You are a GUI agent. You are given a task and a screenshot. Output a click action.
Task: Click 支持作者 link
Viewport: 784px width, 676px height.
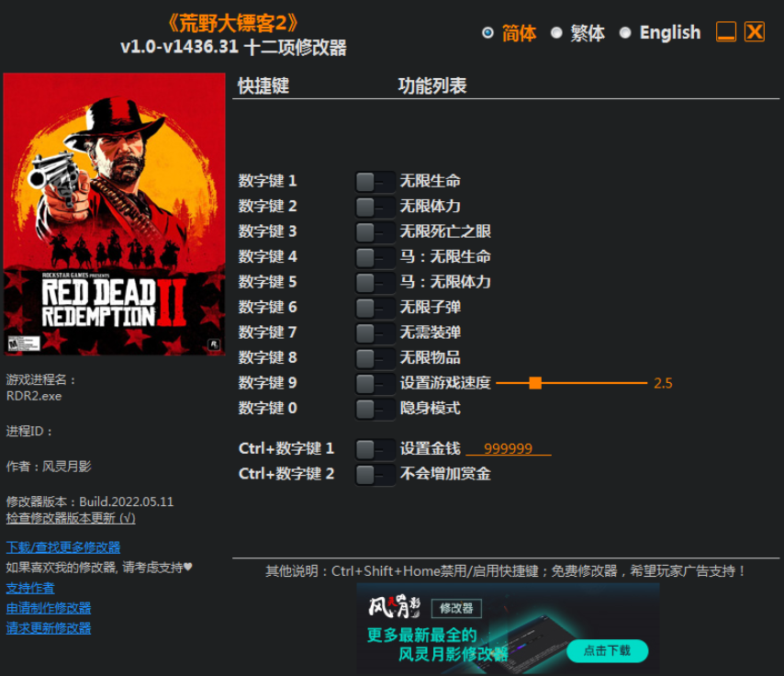(x=30, y=588)
